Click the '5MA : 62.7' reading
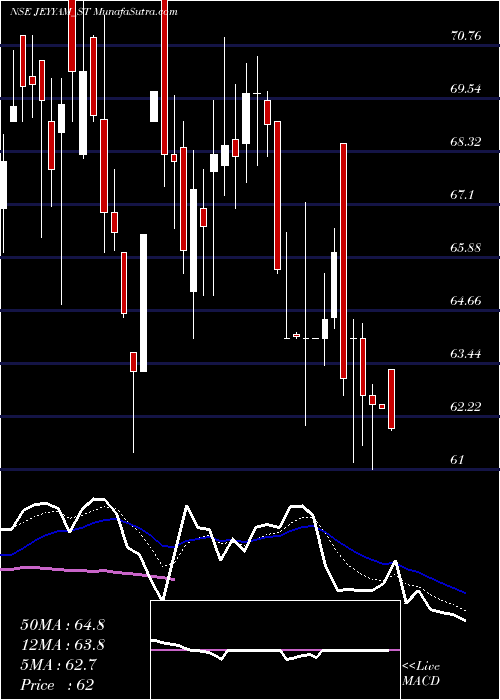The height and width of the screenshot is (700, 500). pos(58,665)
